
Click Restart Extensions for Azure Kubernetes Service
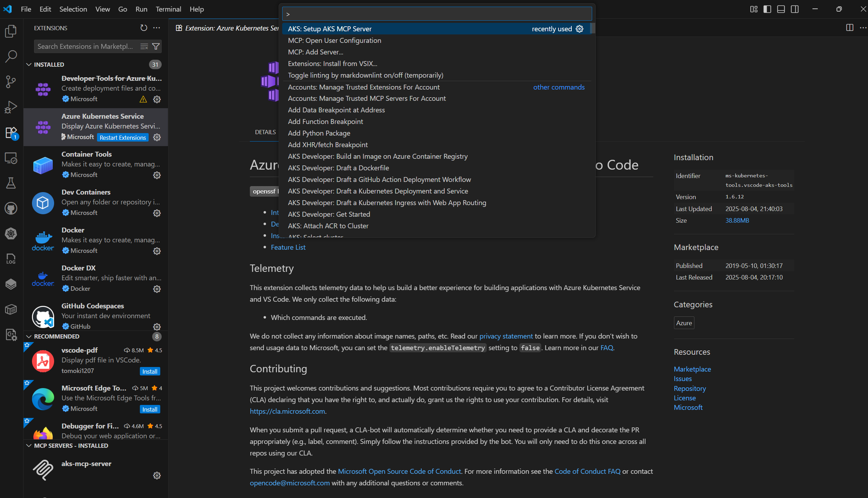[123, 137]
